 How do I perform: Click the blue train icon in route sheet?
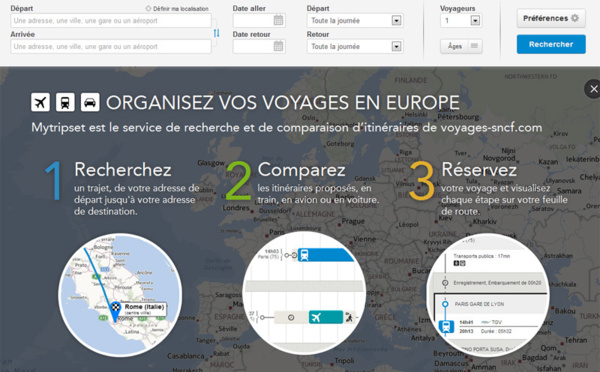pos(446,327)
